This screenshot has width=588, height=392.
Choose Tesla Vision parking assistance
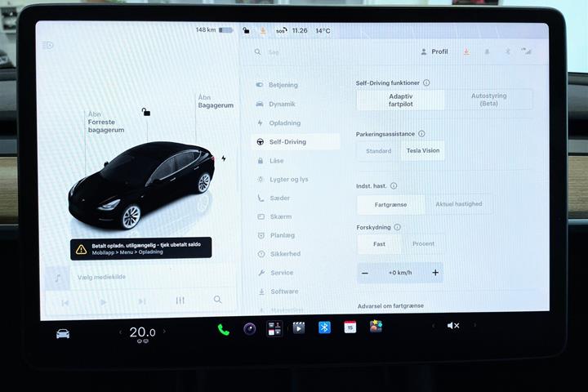click(x=423, y=150)
